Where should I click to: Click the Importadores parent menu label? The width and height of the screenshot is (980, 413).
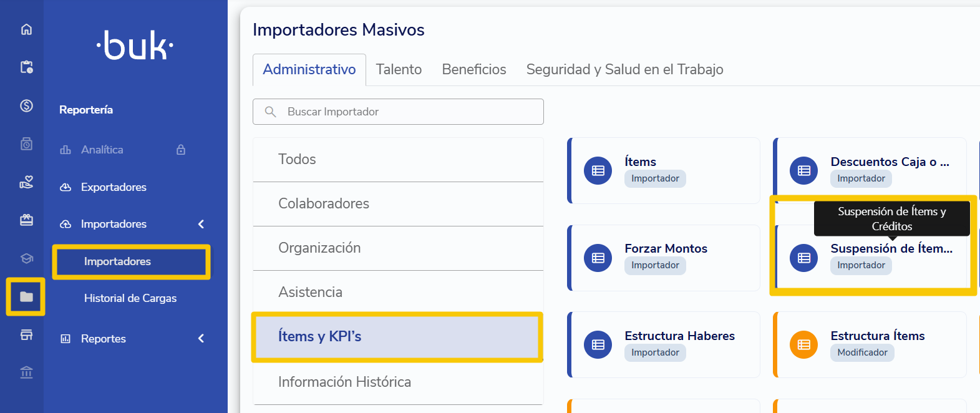point(114,224)
